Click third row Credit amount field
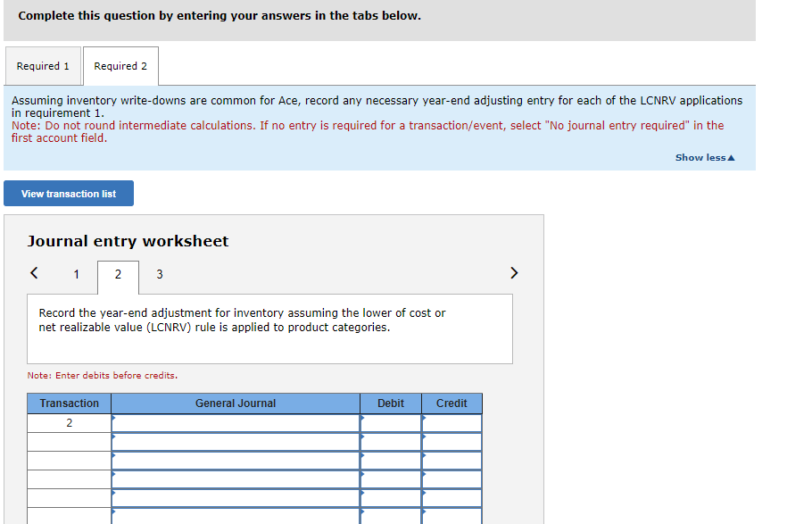The width and height of the screenshot is (812, 524). coord(452,461)
